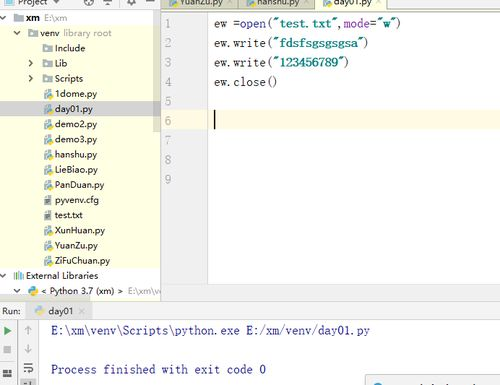Open LieBiao.py in project tree
The width and height of the screenshot is (500, 385).
pyautogui.click(x=76, y=170)
